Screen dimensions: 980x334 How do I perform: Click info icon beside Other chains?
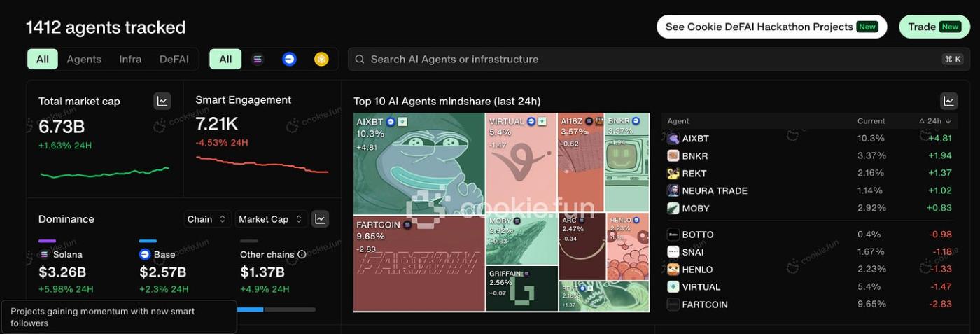tap(302, 255)
